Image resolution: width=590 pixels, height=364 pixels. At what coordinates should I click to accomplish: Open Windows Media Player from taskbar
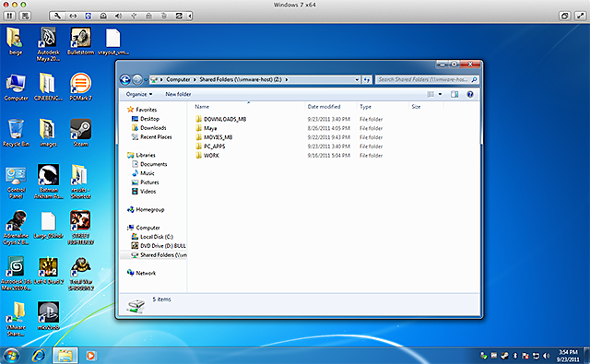point(90,356)
